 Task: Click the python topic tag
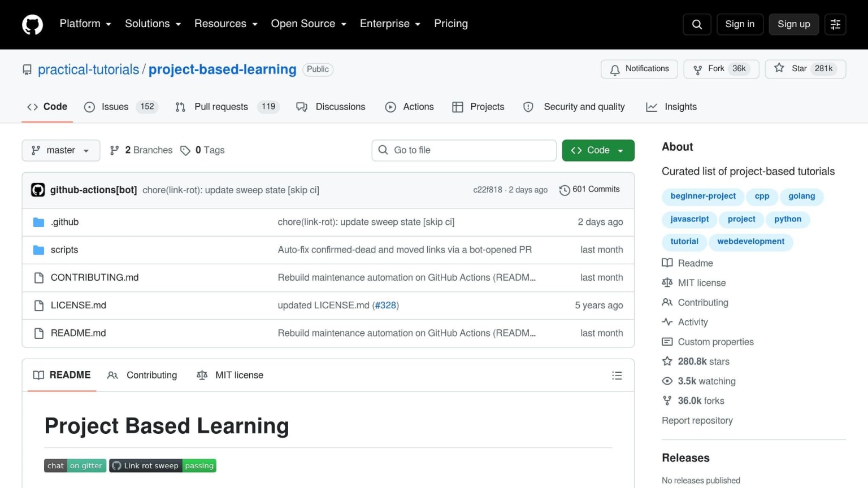[x=788, y=219]
